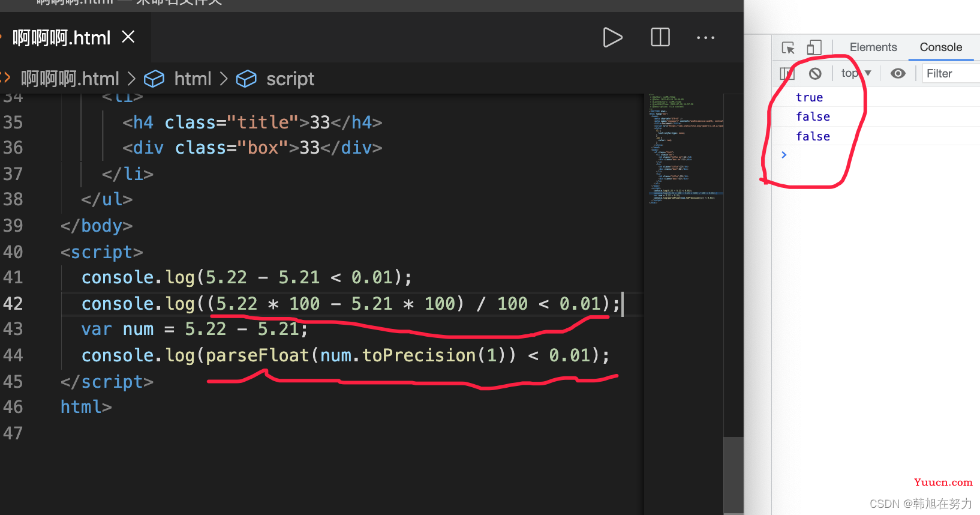The image size is (980, 515).
Task: Create a live expression with eye icon
Action: (x=898, y=73)
